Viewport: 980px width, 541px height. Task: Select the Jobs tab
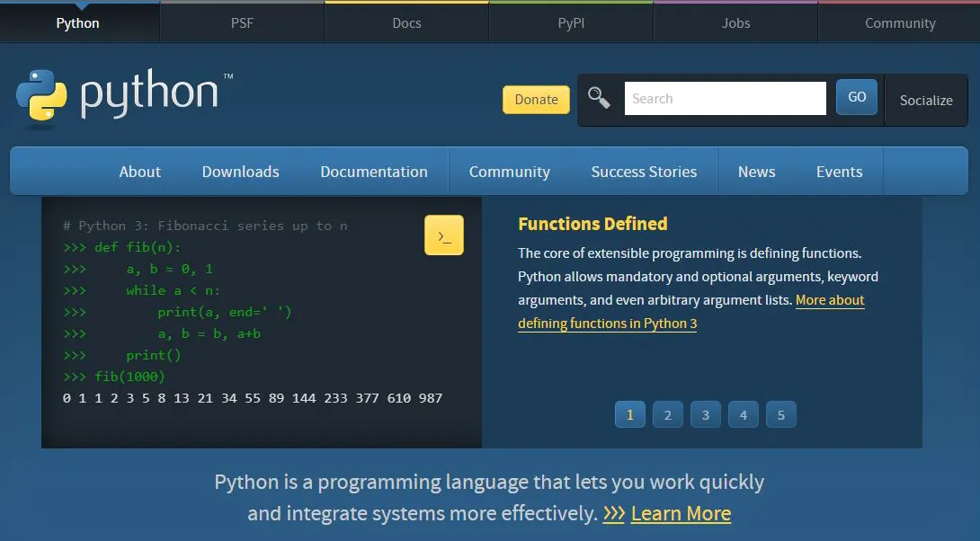coord(735,22)
